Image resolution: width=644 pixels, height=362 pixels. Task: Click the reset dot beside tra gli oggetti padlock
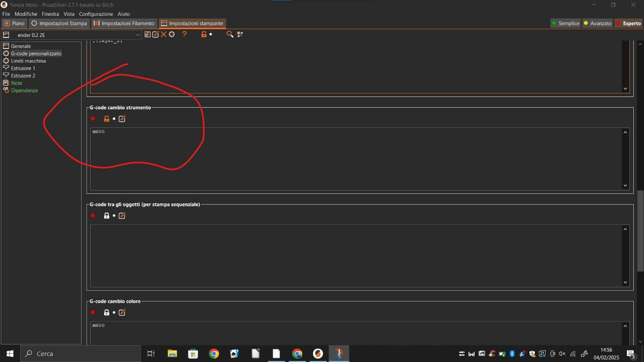point(114,216)
